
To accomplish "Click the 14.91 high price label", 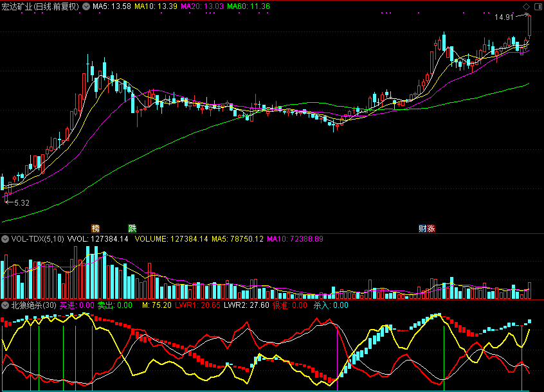I will point(503,17).
